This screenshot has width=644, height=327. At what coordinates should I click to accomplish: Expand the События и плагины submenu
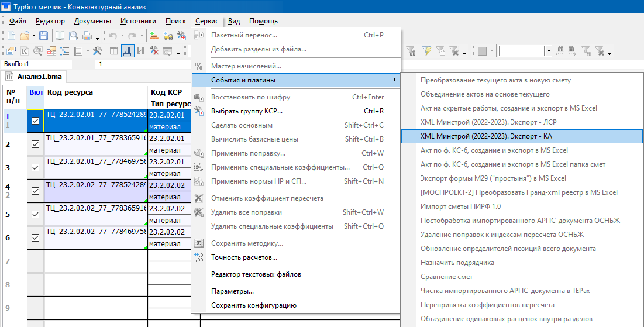pos(296,80)
